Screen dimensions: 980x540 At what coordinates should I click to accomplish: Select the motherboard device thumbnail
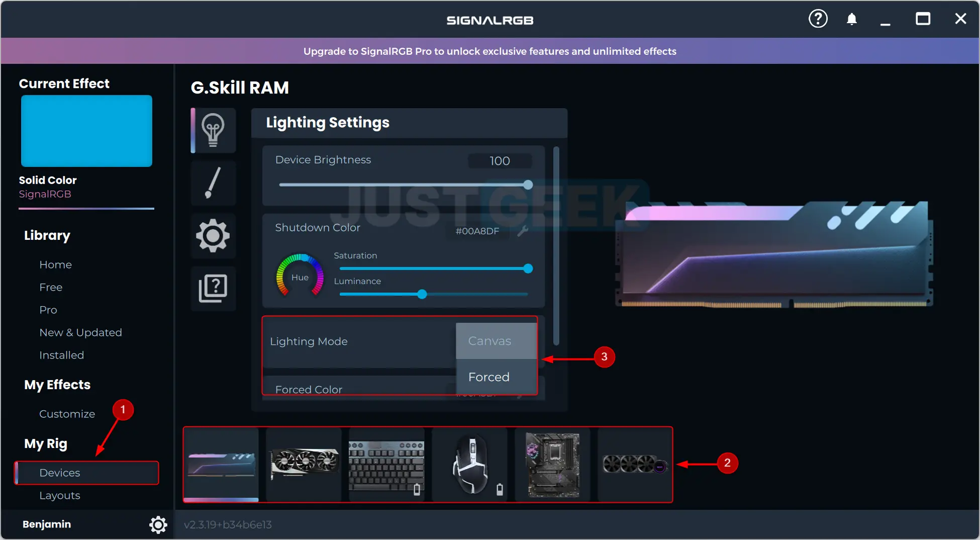[552, 465]
